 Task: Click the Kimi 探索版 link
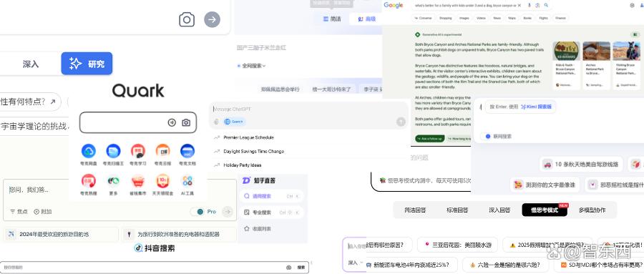(x=537, y=107)
